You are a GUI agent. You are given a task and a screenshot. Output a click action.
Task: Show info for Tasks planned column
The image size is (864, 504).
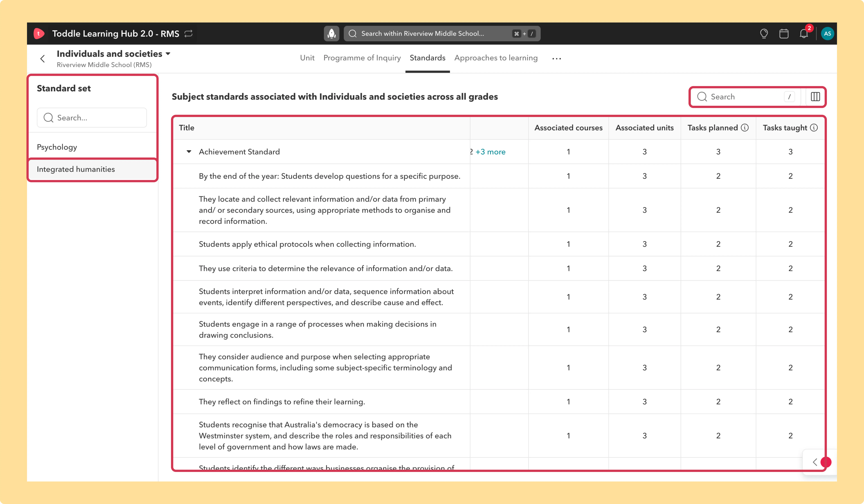(745, 128)
